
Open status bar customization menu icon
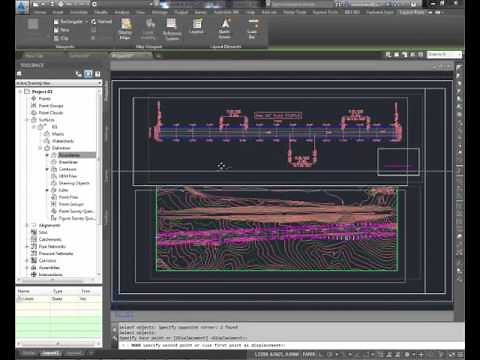(461, 354)
